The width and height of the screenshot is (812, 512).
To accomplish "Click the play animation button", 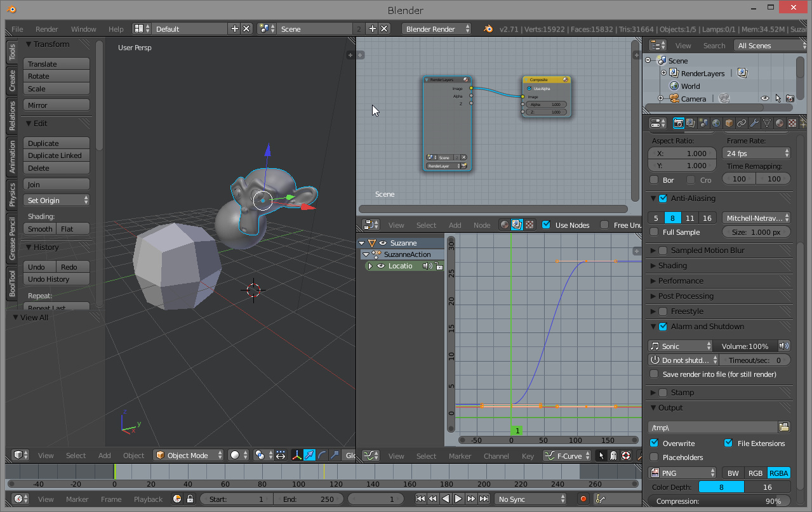I will 458,499.
